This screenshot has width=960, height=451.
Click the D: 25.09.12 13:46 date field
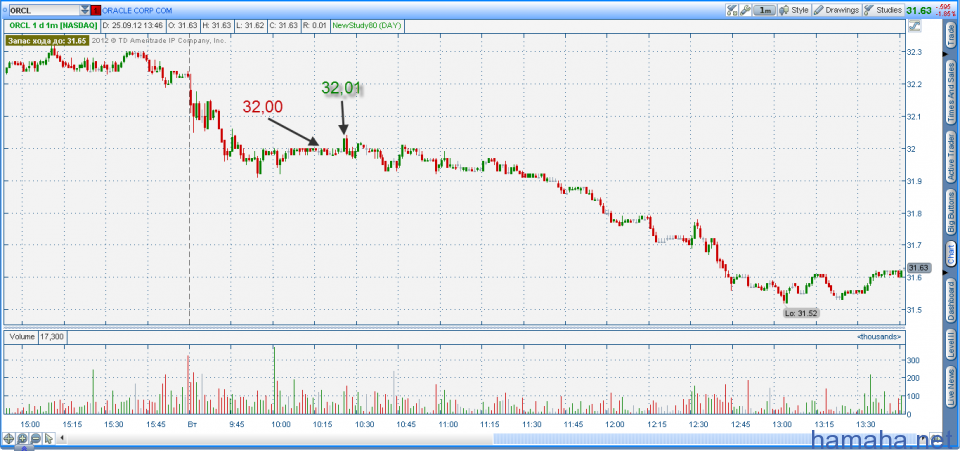click(x=131, y=26)
